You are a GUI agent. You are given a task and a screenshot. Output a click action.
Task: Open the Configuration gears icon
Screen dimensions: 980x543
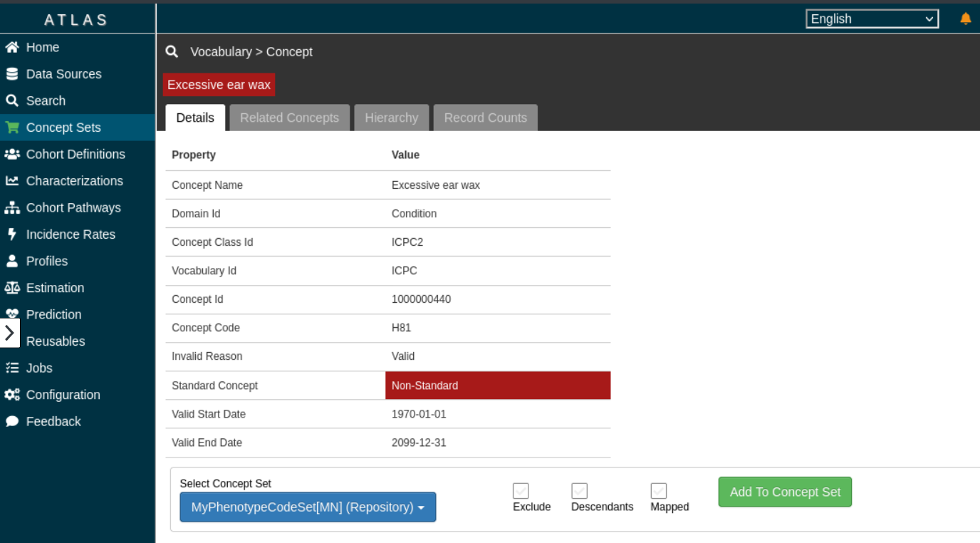click(11, 395)
